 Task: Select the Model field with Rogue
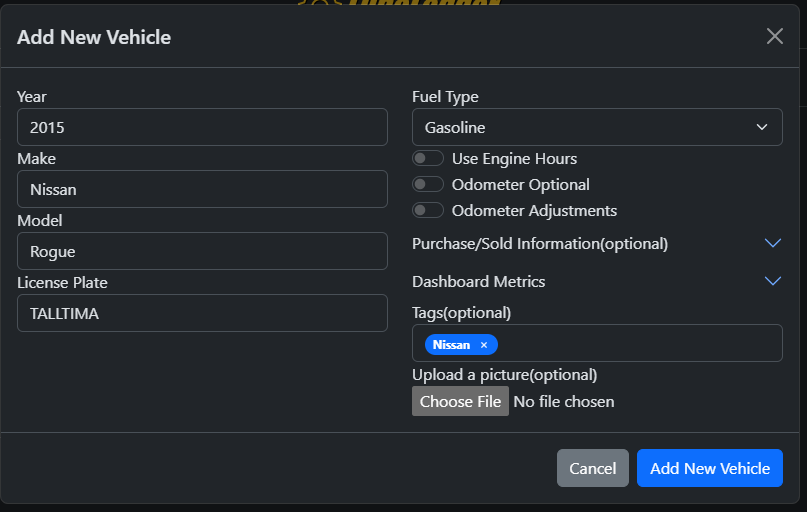click(x=202, y=251)
